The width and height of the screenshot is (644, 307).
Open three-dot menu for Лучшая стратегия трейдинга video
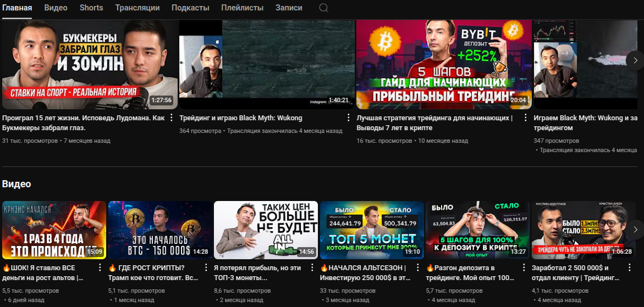coord(525,118)
